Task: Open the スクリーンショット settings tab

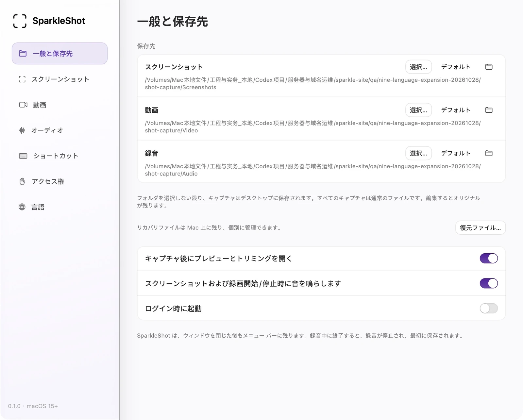Action: pos(60,79)
